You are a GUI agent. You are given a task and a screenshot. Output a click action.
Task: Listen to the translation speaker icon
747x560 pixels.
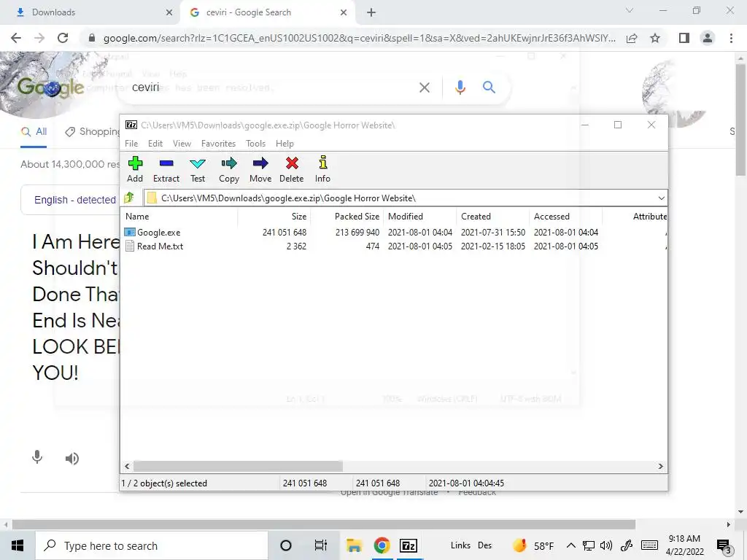pos(72,459)
